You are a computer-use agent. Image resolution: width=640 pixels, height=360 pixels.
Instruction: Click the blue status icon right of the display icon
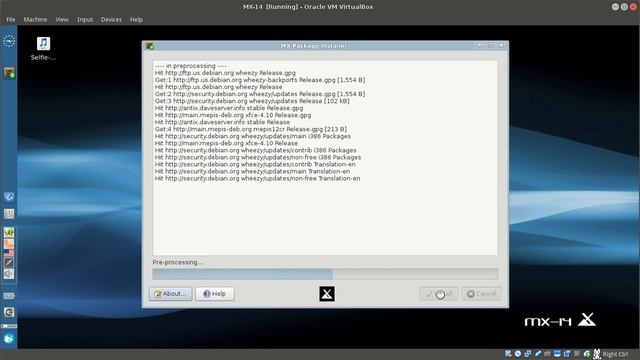coord(567,354)
